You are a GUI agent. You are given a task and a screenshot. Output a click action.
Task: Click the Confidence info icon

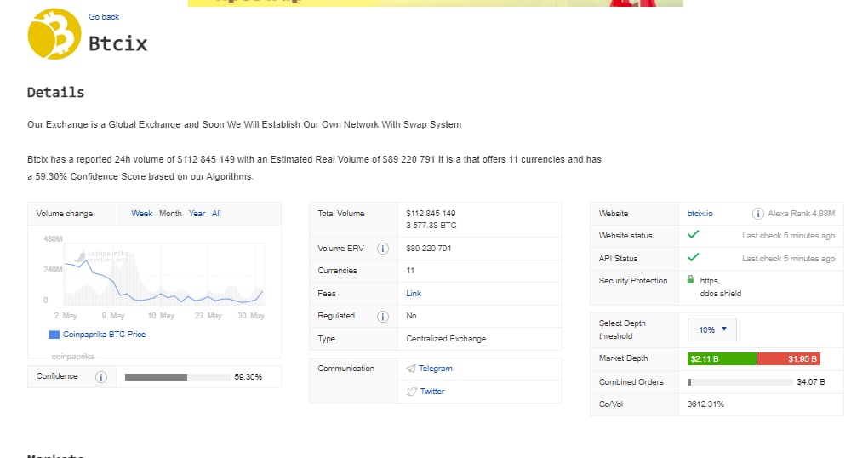coord(100,377)
